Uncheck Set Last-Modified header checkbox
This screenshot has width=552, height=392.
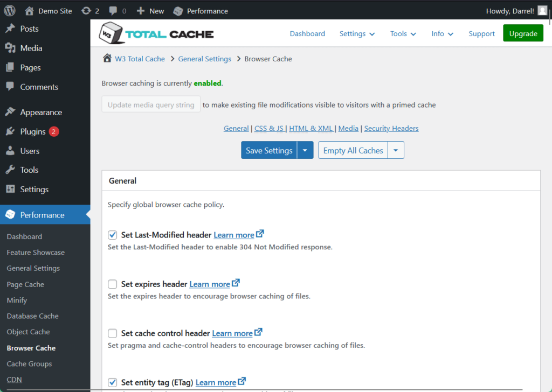click(x=112, y=235)
